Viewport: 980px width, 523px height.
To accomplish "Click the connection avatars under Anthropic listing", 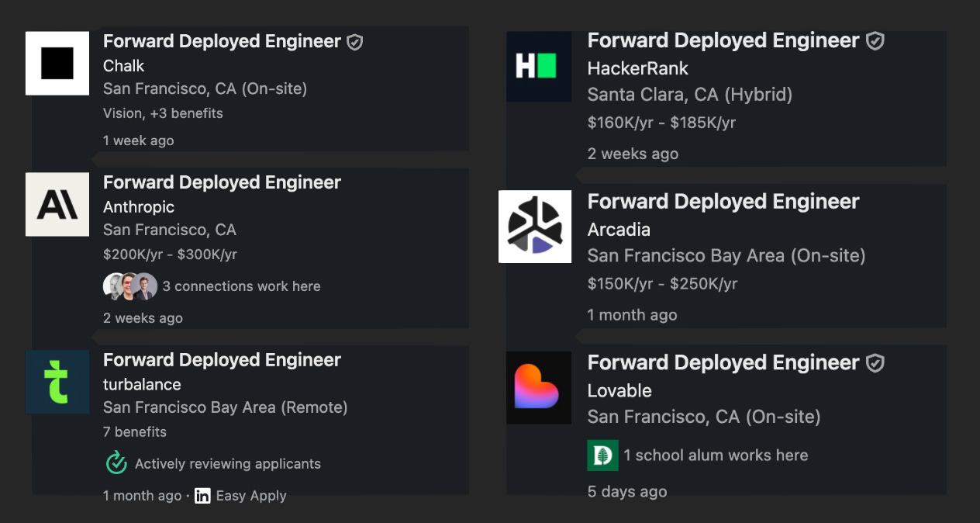I will [x=130, y=286].
